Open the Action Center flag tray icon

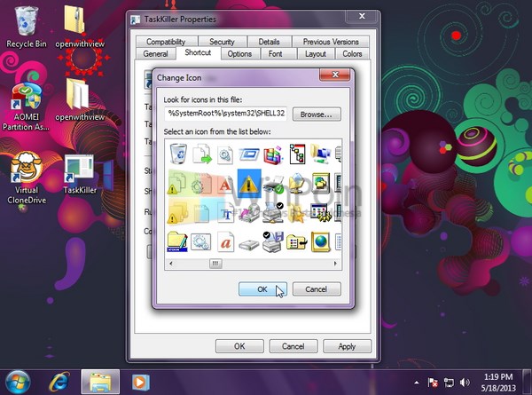433,383
